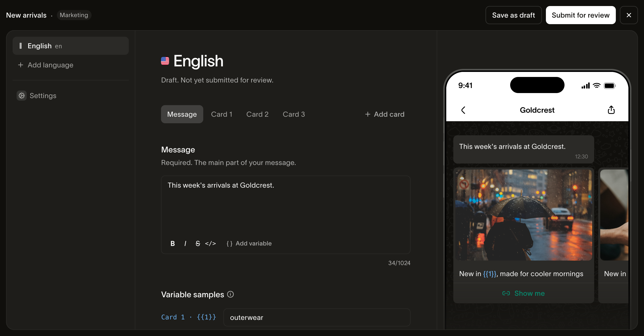Toggle italic formatting in message editor
The width and height of the screenshot is (644, 336).
coord(185,243)
